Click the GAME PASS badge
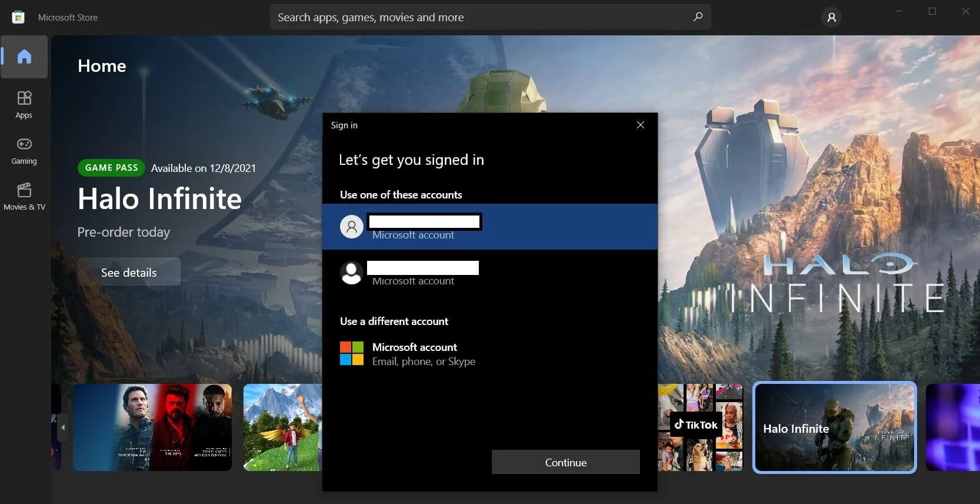 point(111,168)
